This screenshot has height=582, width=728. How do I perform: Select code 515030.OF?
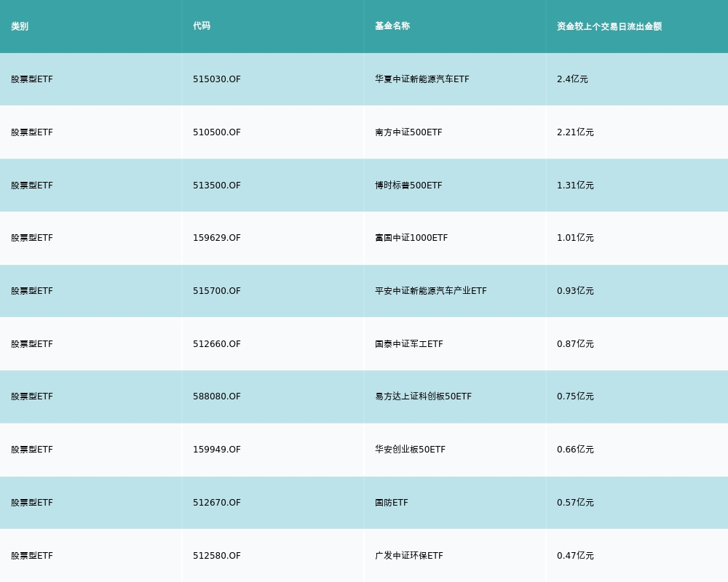(x=217, y=79)
